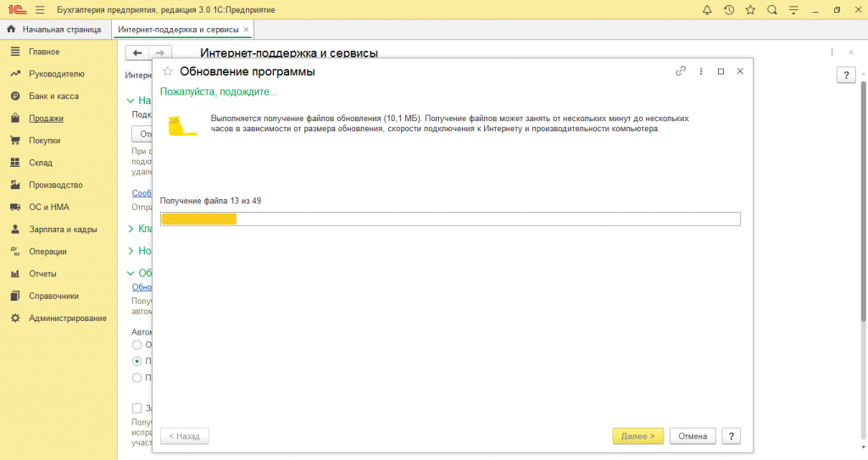Add update dialog to favorites star
868x460 pixels.
[168, 72]
